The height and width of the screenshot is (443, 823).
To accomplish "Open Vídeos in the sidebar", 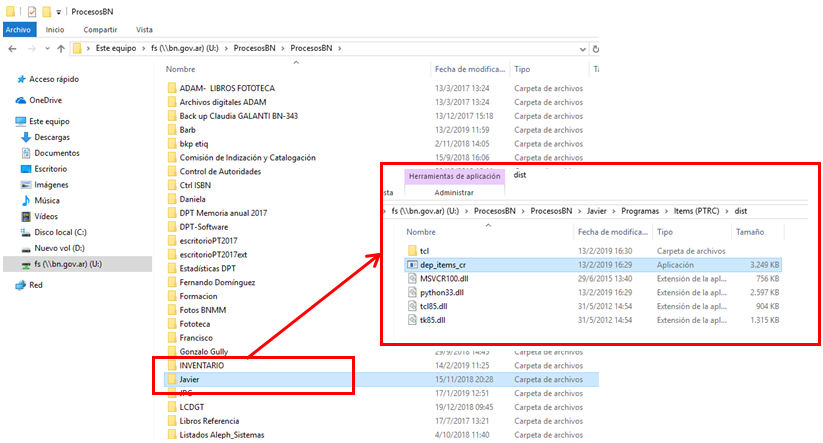I will pos(46,216).
